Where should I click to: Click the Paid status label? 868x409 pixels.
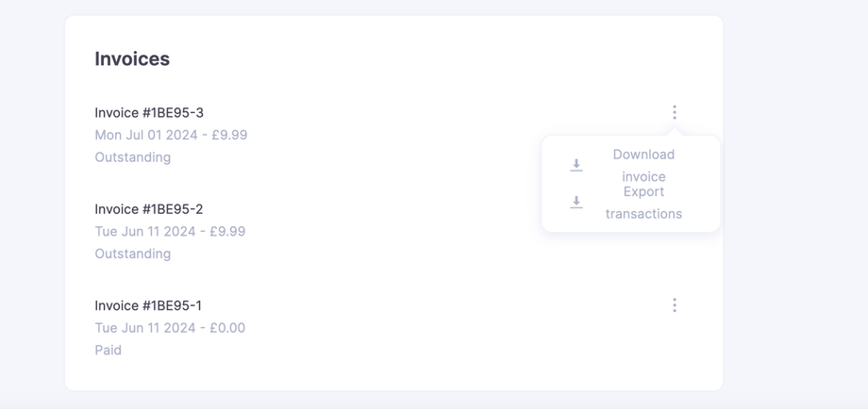[x=108, y=351]
